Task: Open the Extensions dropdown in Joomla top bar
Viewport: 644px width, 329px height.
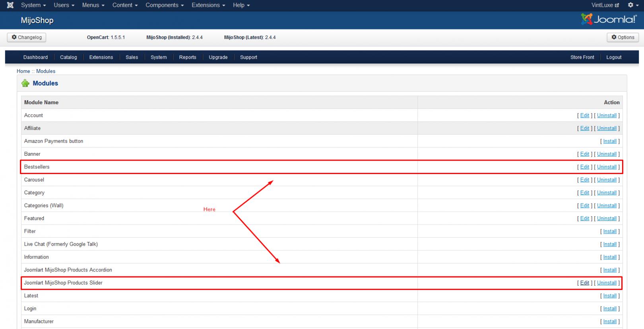Action: (x=208, y=5)
